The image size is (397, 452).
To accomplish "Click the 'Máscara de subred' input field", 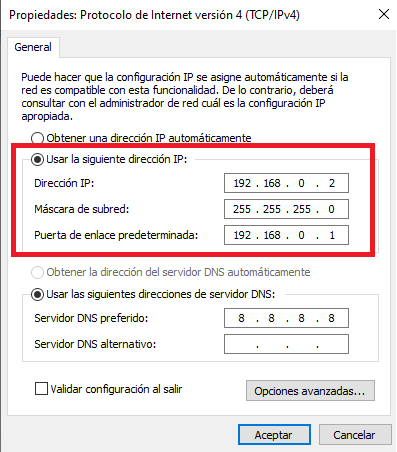I will (286, 209).
